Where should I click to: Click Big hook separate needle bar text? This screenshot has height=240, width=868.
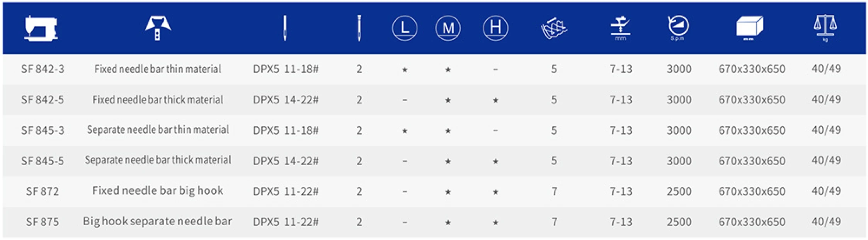pos(157,221)
